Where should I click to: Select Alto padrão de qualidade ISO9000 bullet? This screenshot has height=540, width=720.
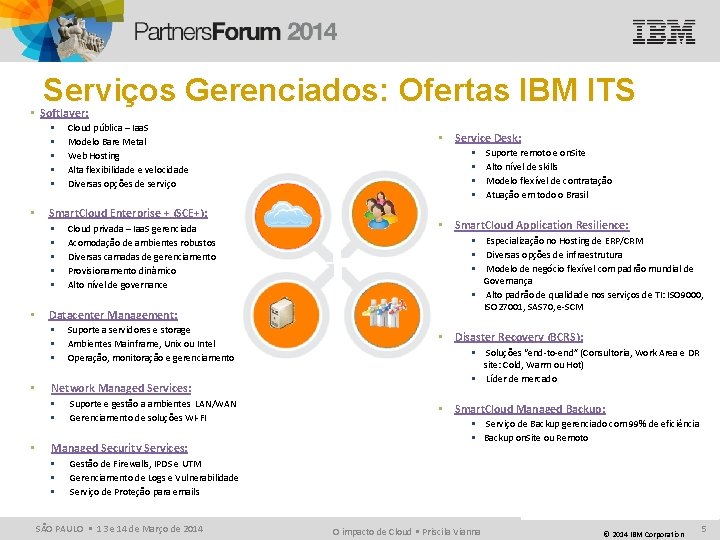593,301
